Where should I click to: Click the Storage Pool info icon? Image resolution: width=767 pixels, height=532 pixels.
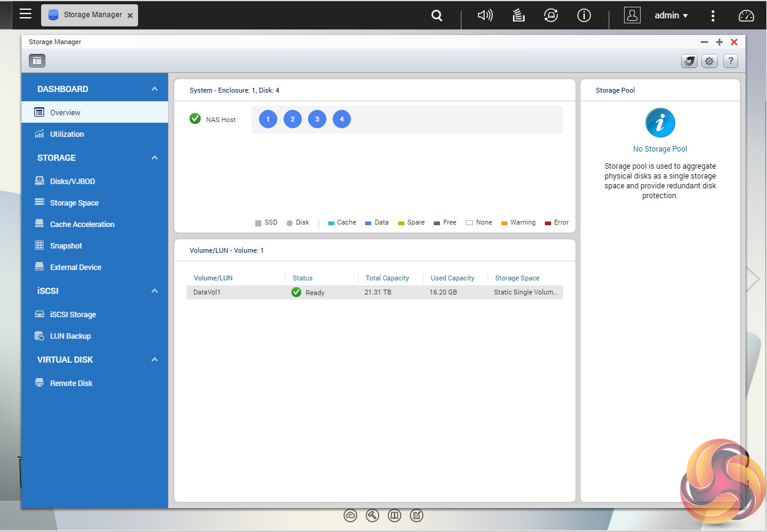(660, 123)
